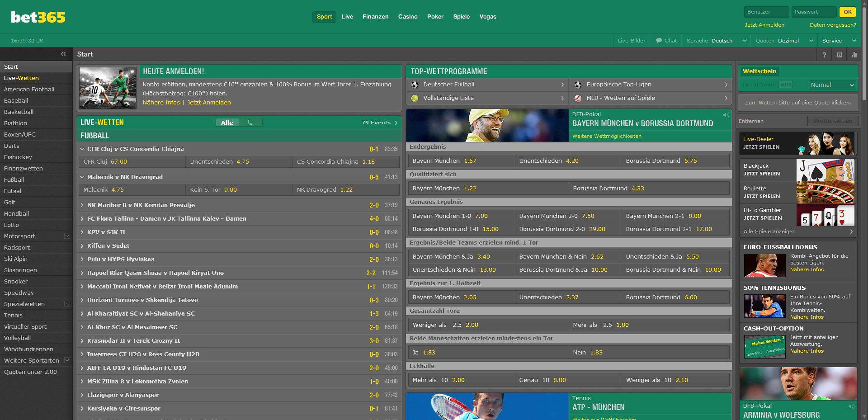The height and width of the screenshot is (420, 868).
Task: Open Live-Wetten in the sidebar
Action: pyautogui.click(x=36, y=78)
